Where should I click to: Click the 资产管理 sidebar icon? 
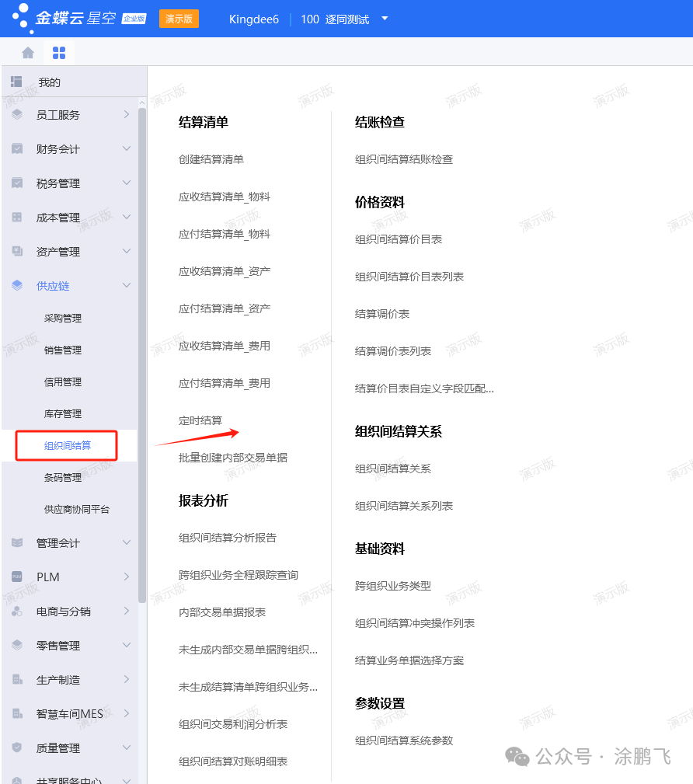[17, 252]
